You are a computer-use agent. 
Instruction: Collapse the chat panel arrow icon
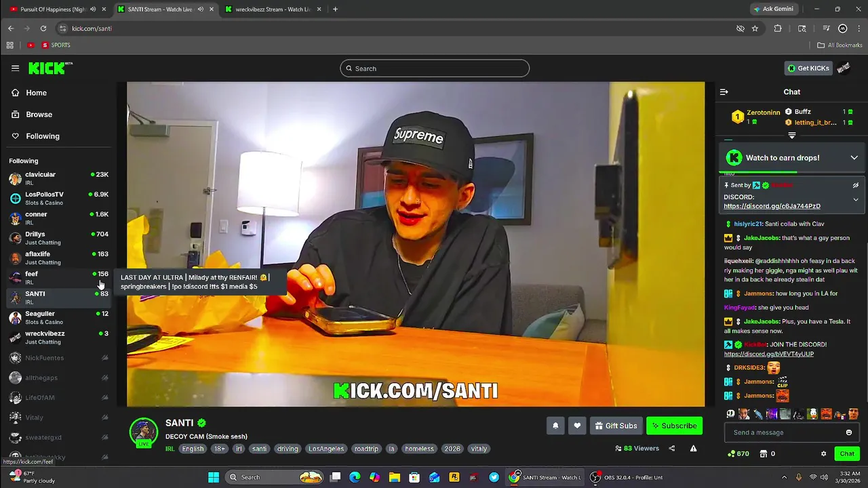[x=724, y=92]
